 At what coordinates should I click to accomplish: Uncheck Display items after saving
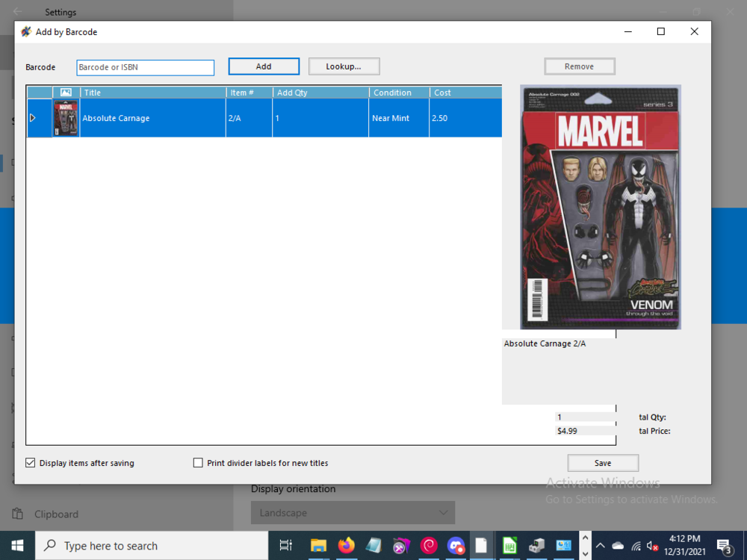coord(30,463)
